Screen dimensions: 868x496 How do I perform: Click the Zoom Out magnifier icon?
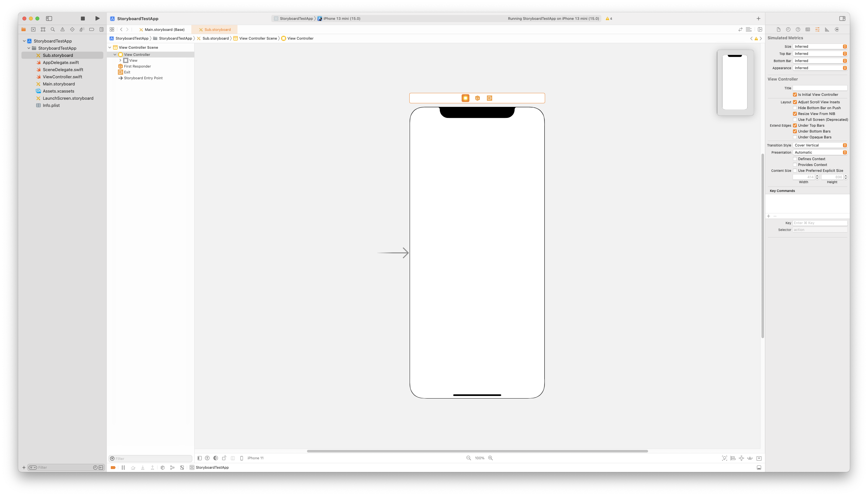tap(468, 458)
